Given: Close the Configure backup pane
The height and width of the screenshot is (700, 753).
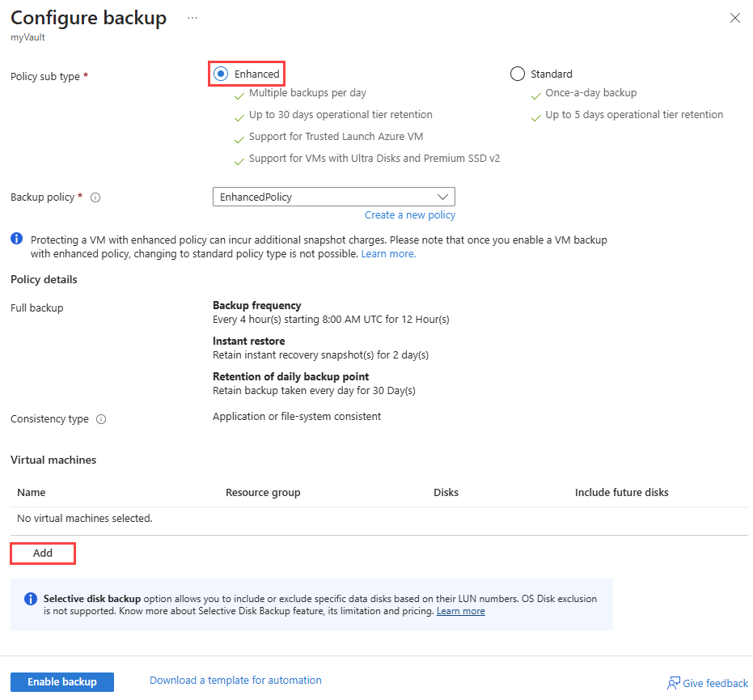Looking at the screenshot, I should pos(734,18).
